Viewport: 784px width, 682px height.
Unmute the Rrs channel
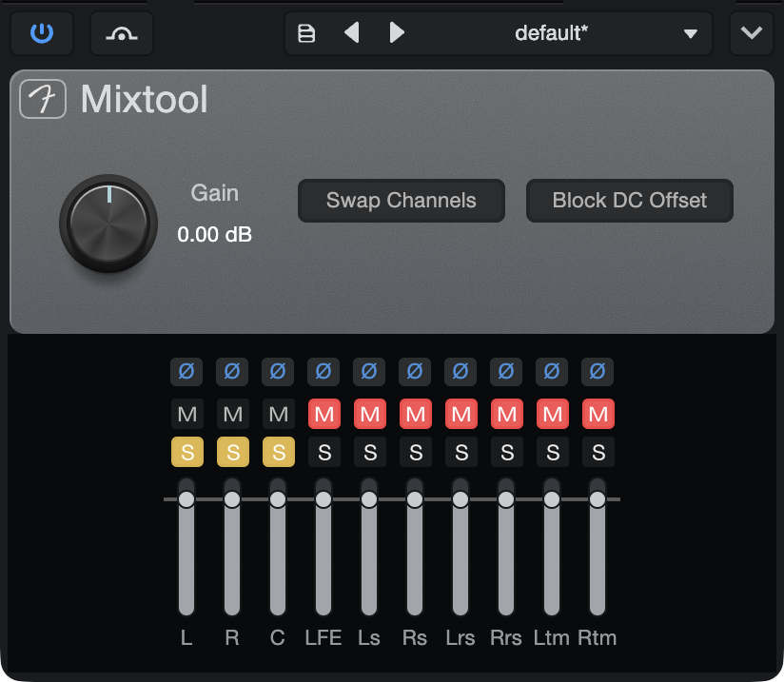(x=507, y=414)
